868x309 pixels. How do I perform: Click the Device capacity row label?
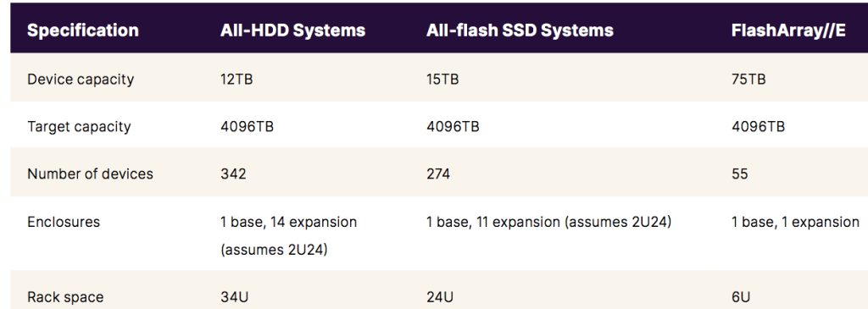tap(81, 79)
